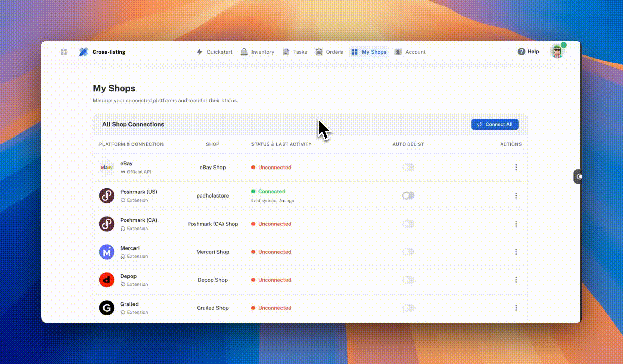Toggle Auto Delist for Mercari
The height and width of the screenshot is (364, 623).
coord(408,252)
